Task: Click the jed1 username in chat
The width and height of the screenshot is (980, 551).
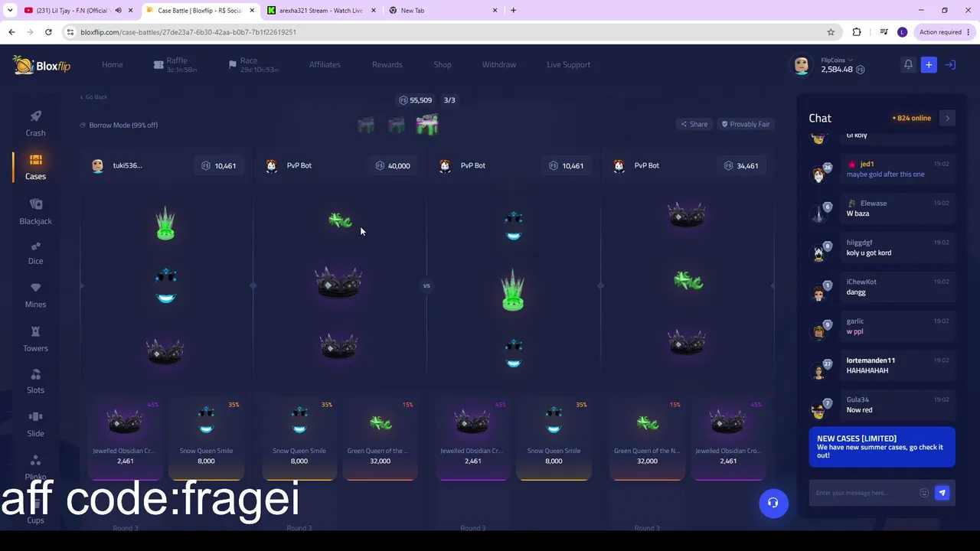Action: coord(867,164)
